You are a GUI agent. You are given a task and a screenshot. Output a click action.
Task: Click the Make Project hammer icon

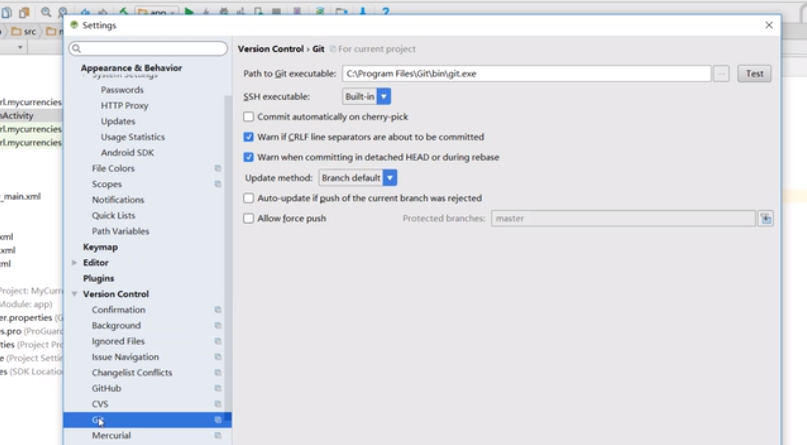coord(124,11)
